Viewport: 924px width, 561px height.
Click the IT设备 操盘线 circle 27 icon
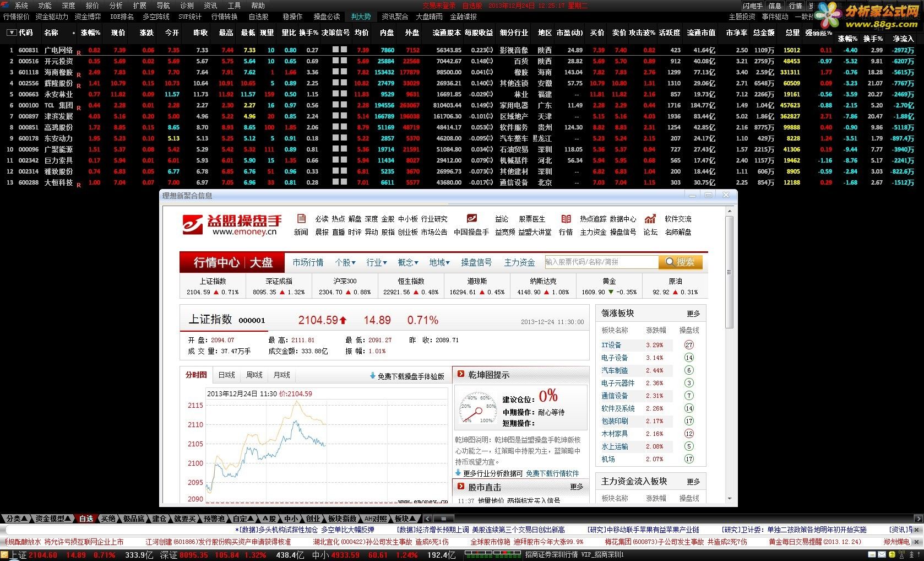(689, 345)
